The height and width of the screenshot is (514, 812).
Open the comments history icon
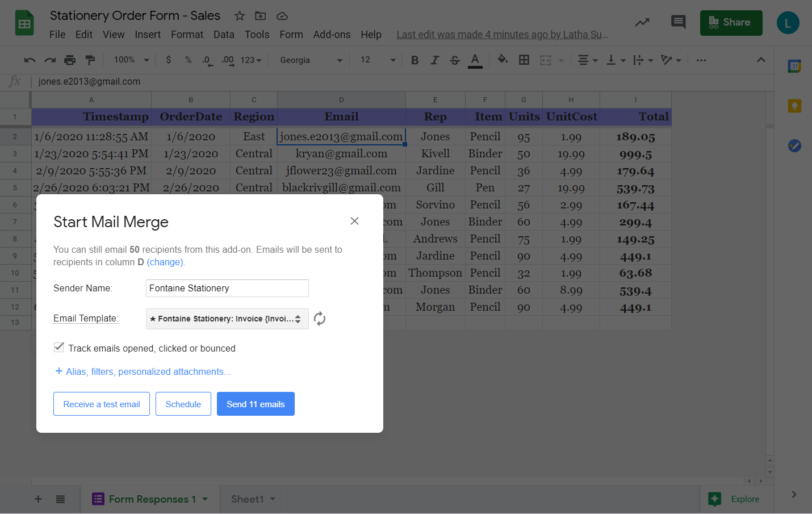[678, 22]
